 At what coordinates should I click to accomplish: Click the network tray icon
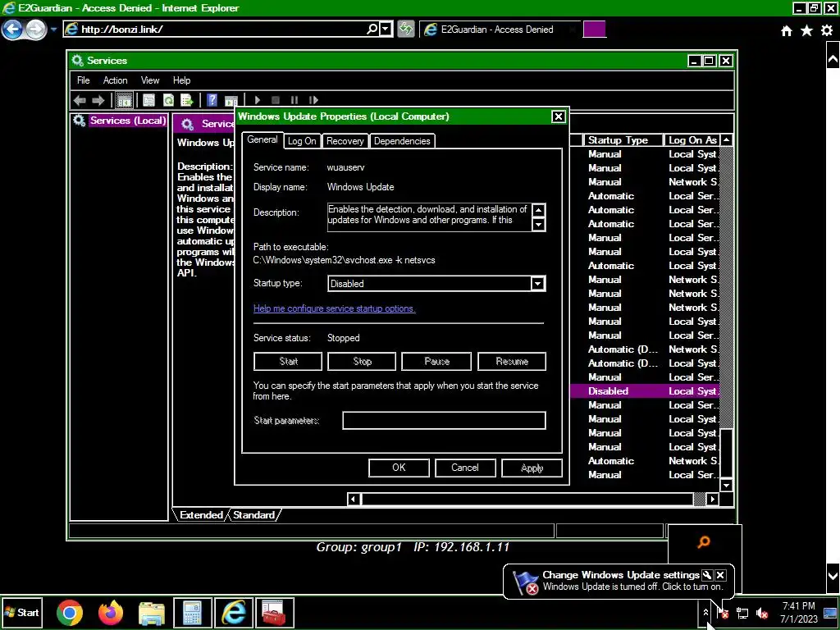pos(742,613)
